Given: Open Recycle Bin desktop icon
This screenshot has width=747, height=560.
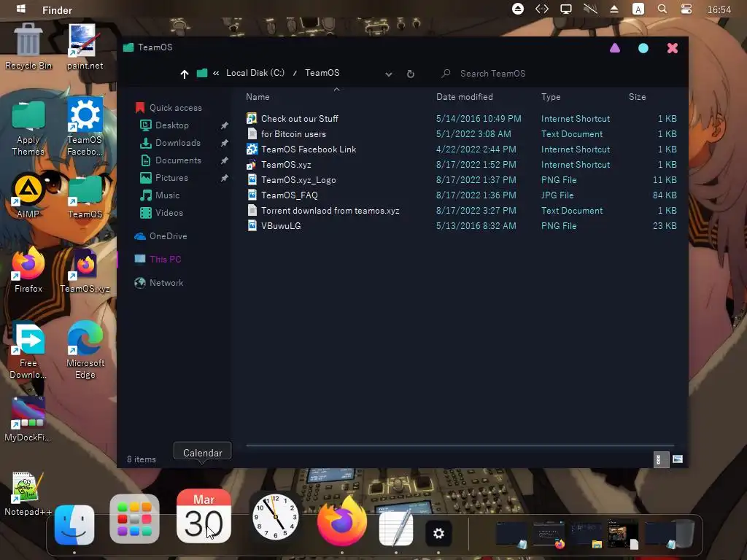Looking at the screenshot, I should coord(28,46).
